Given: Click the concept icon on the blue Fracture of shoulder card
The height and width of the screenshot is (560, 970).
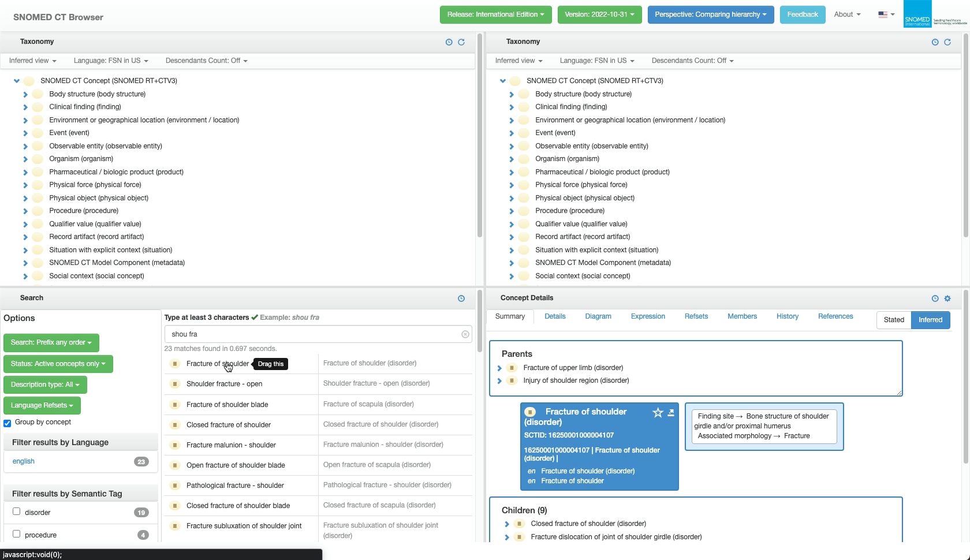Looking at the screenshot, I should pos(530,412).
